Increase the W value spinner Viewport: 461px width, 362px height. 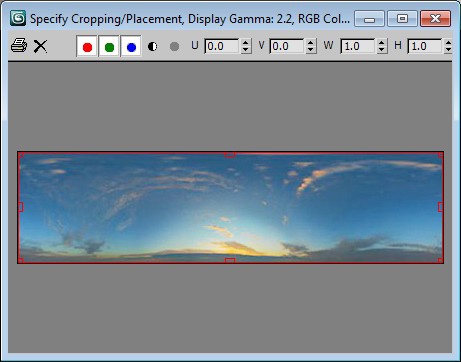382,43
